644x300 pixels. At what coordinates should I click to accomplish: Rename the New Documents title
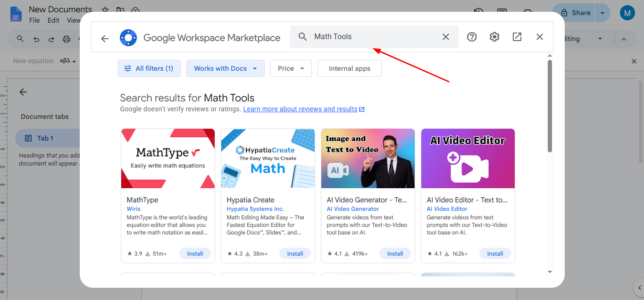click(60, 9)
